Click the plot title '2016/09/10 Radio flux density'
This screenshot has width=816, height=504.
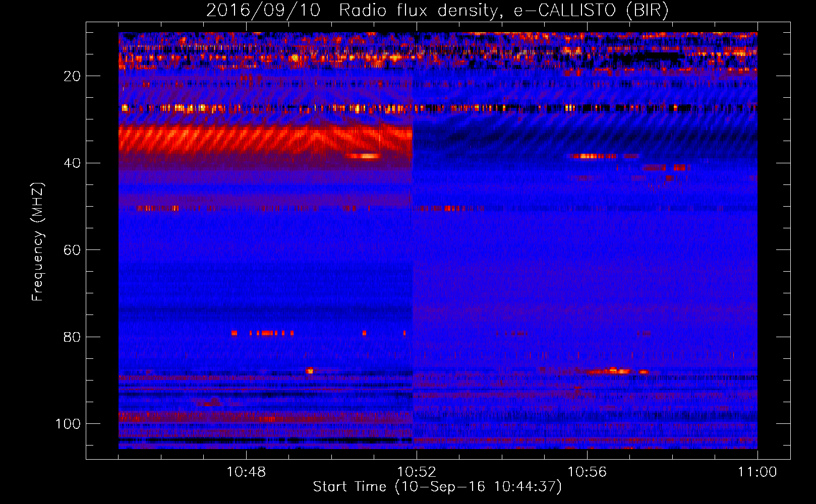point(352,11)
